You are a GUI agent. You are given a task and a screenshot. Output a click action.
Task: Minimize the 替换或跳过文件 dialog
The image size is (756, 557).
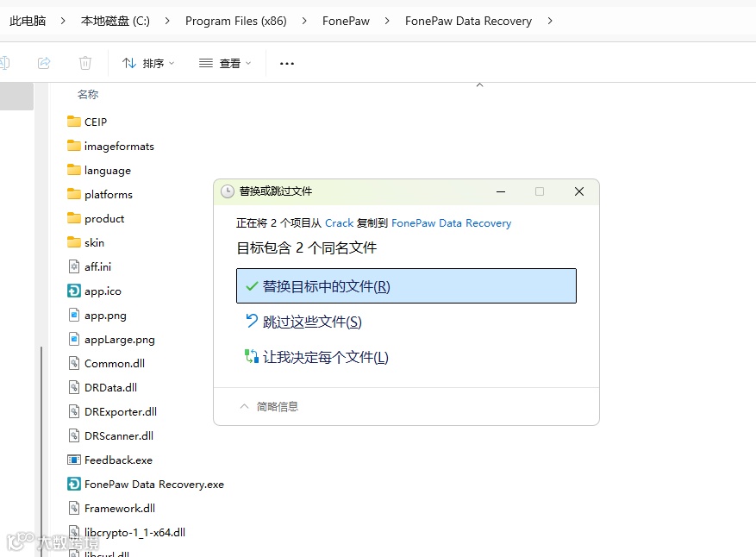pyautogui.click(x=501, y=191)
